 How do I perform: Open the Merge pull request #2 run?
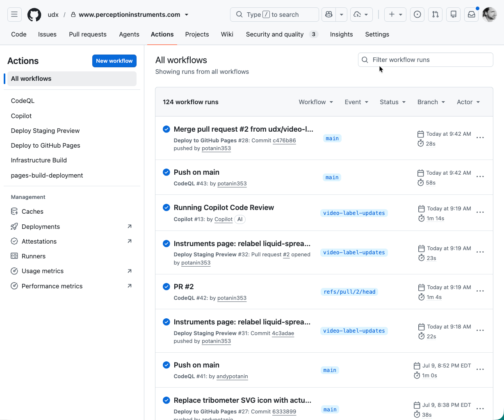244,129
